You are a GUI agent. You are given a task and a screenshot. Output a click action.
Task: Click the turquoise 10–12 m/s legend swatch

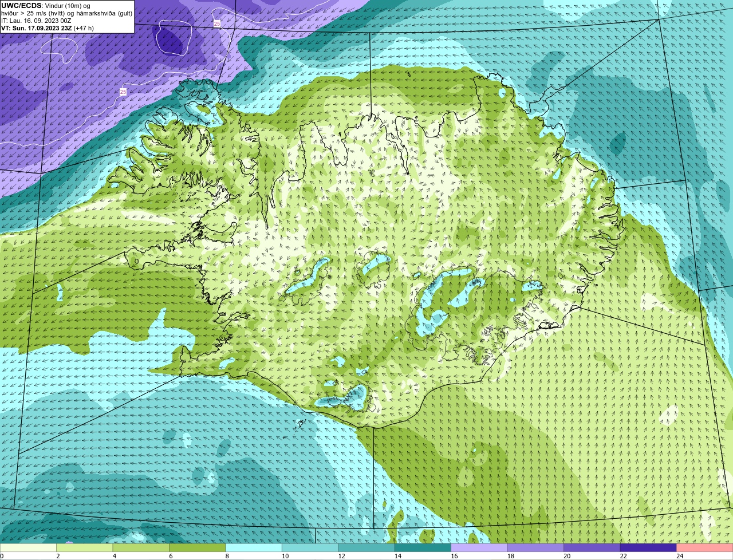click(310, 548)
